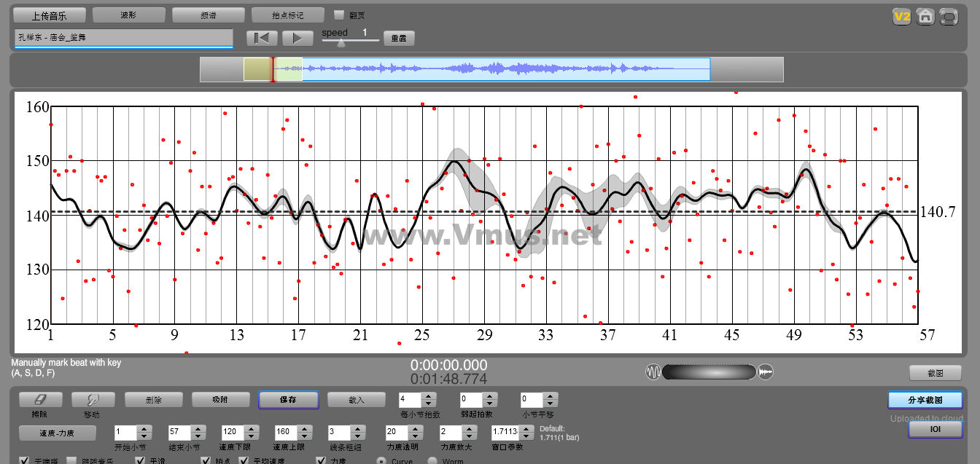Rewind to start of track

(x=262, y=38)
